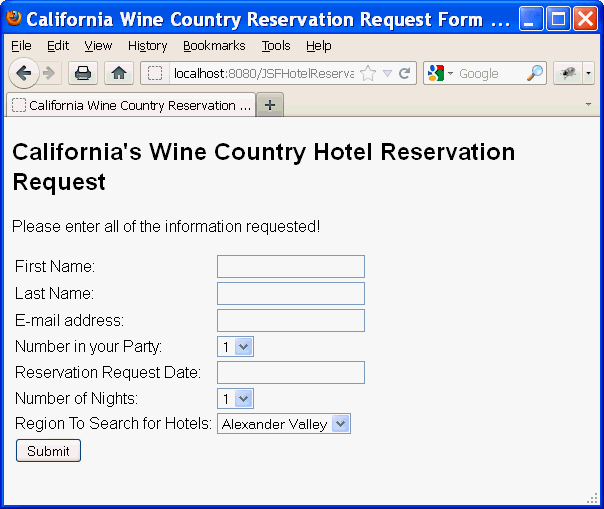
Task: Select the California Wine Country Reservation tab
Action: [x=130, y=105]
